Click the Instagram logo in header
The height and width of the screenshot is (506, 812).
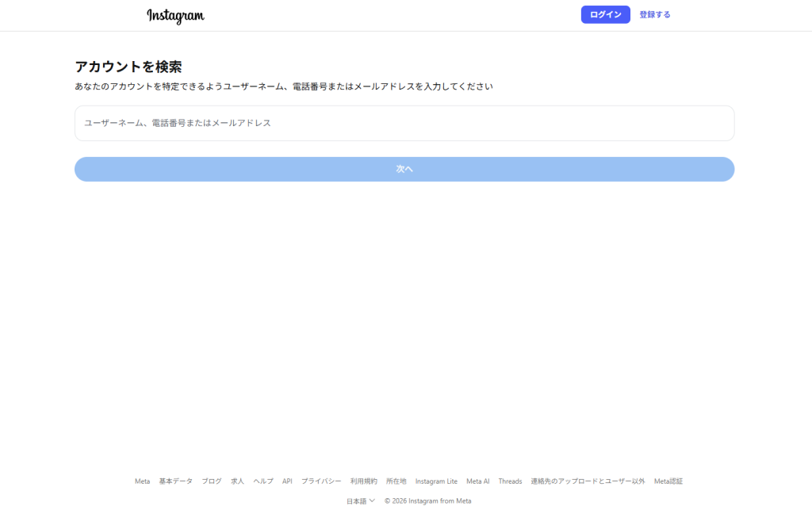[x=175, y=15]
